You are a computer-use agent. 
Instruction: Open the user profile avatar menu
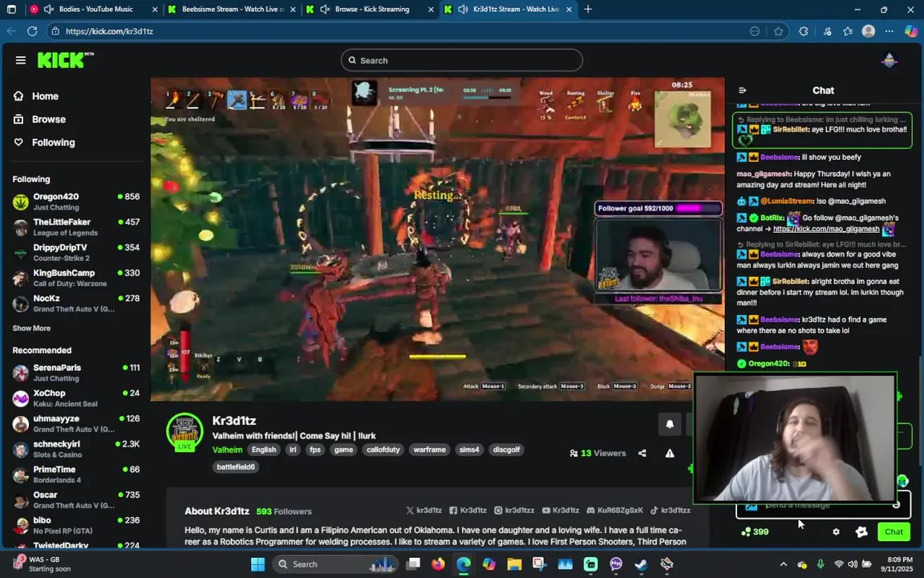pyautogui.click(x=889, y=60)
